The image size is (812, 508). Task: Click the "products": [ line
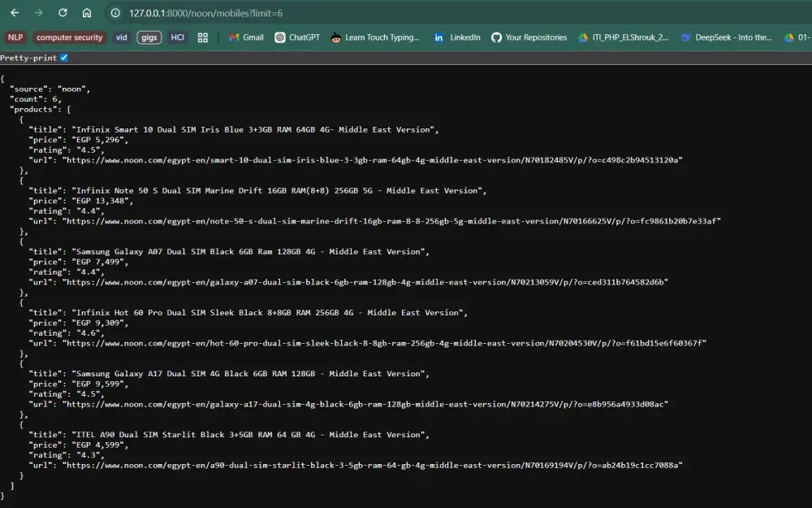[x=41, y=110]
